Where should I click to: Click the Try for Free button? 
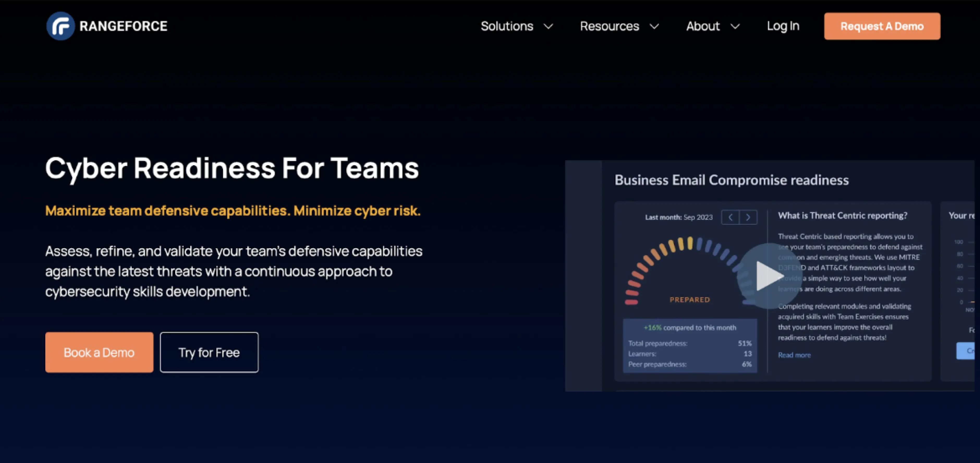click(x=209, y=352)
